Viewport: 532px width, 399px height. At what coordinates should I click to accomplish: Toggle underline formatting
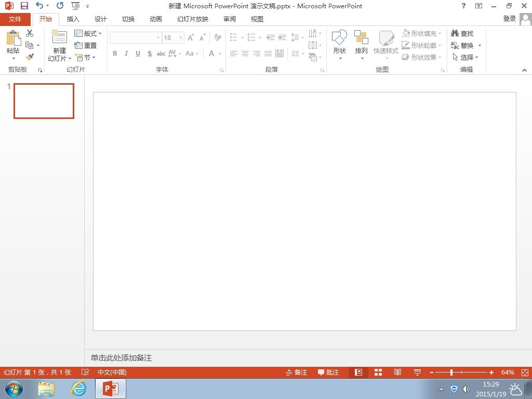pos(138,54)
